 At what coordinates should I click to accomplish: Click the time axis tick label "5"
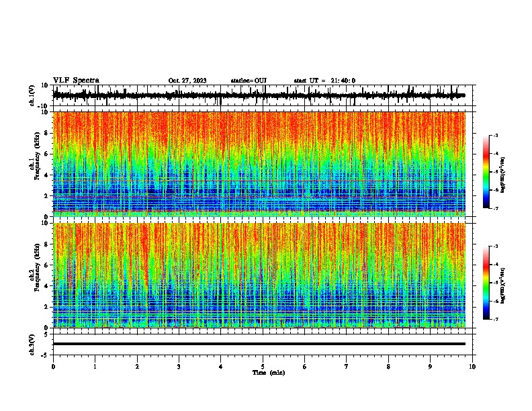point(263,367)
